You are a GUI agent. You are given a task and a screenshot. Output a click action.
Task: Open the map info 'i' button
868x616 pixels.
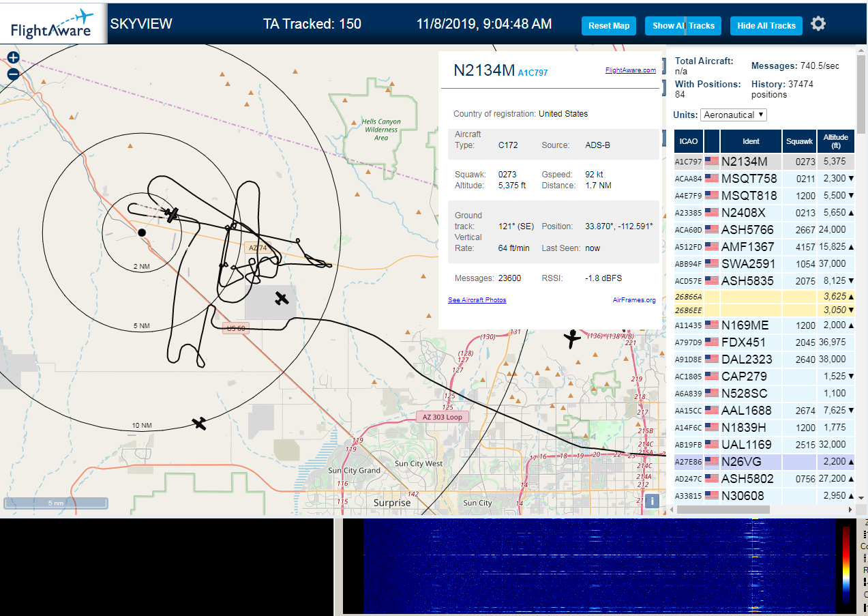point(651,501)
